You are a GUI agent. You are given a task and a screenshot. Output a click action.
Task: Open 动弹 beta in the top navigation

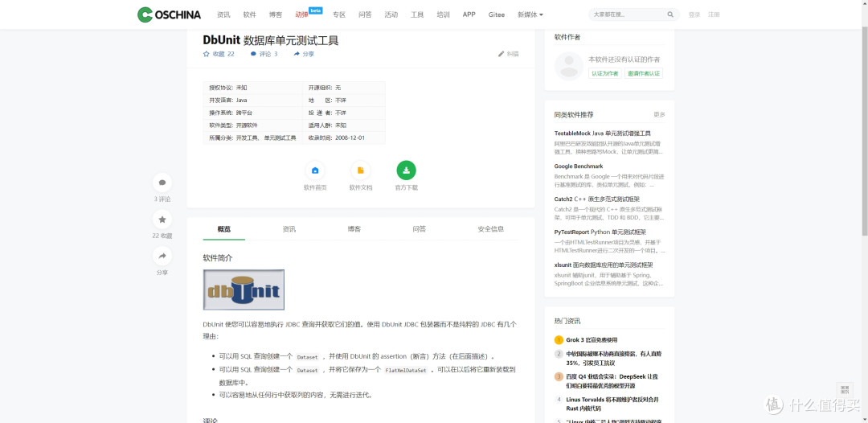pyautogui.click(x=309, y=14)
